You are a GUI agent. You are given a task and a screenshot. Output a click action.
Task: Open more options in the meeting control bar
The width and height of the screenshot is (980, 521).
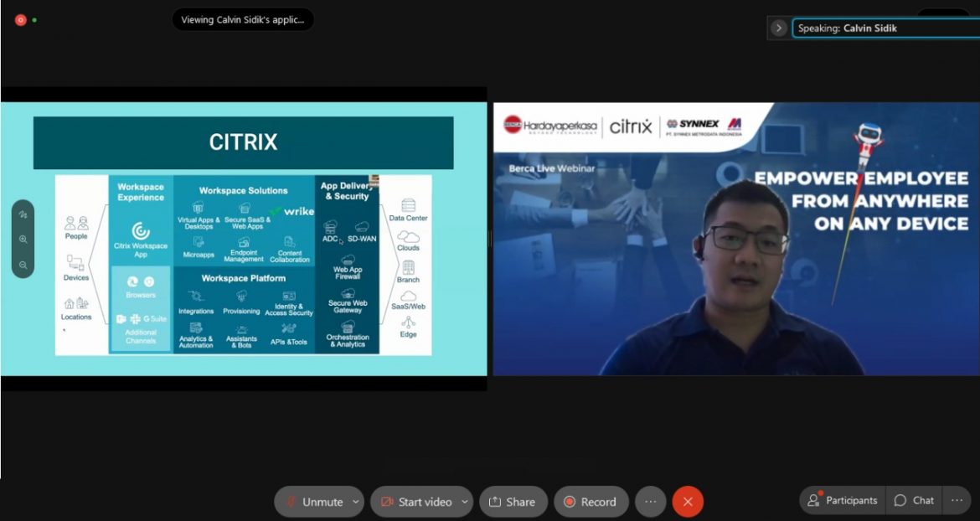[650, 502]
